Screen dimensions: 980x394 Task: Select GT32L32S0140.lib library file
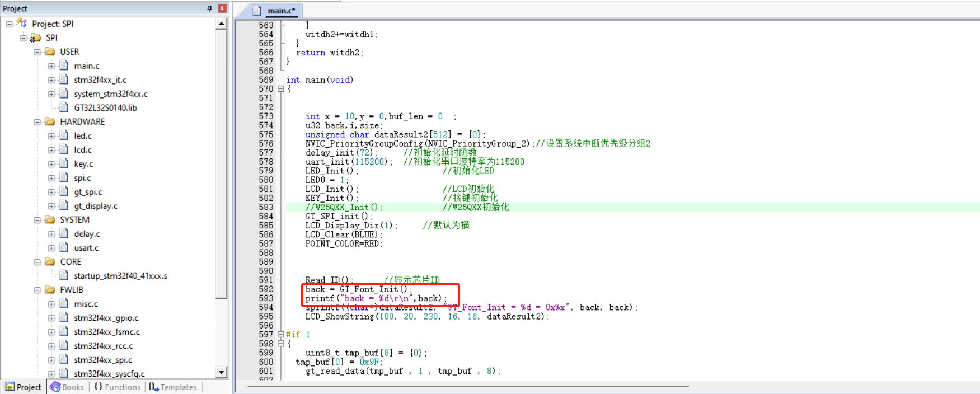pos(105,108)
